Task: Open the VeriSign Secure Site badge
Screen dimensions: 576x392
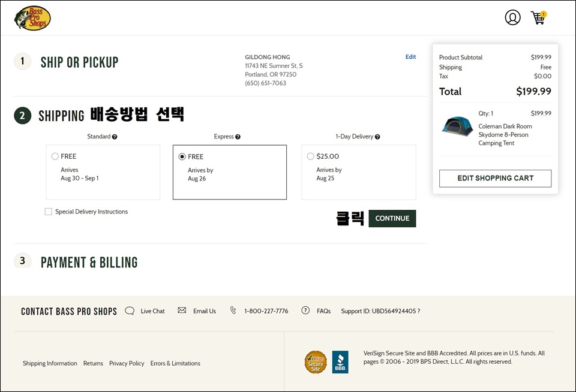Action: pyautogui.click(x=316, y=362)
